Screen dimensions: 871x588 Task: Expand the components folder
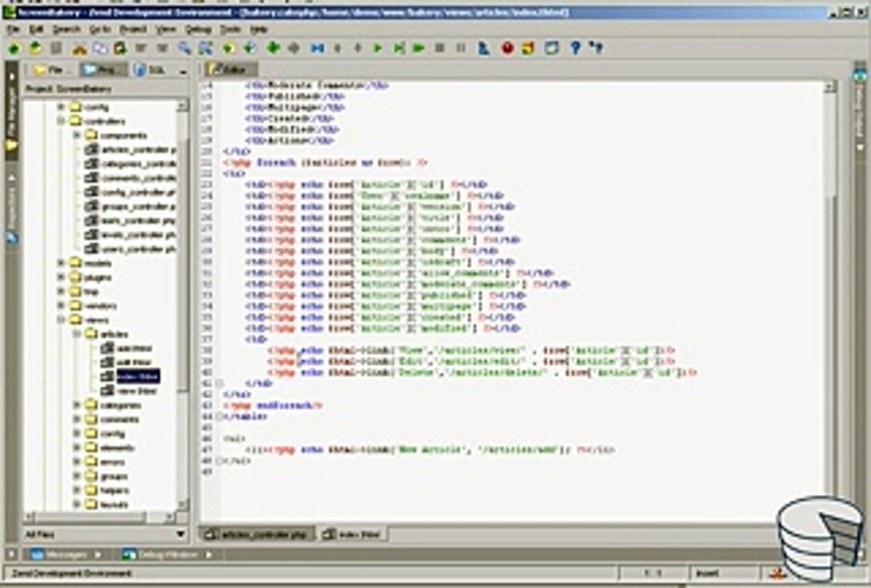click(x=77, y=136)
